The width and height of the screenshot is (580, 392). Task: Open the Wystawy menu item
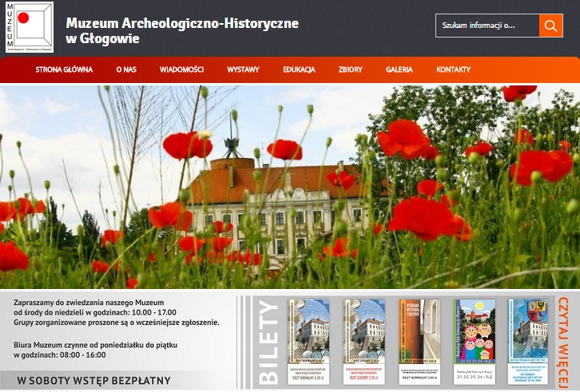243,69
